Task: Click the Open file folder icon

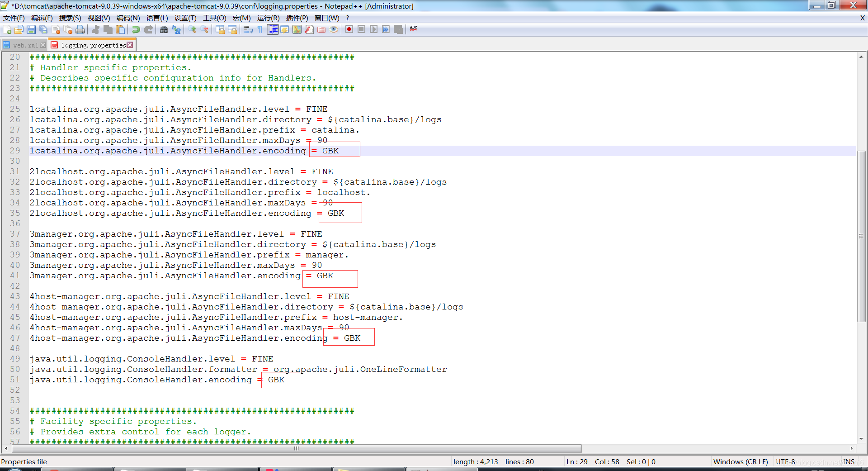Action: coord(19,30)
